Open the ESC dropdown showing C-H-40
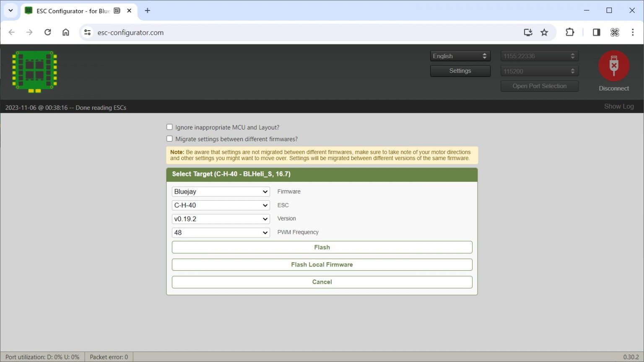The height and width of the screenshot is (362, 644). [x=221, y=205]
